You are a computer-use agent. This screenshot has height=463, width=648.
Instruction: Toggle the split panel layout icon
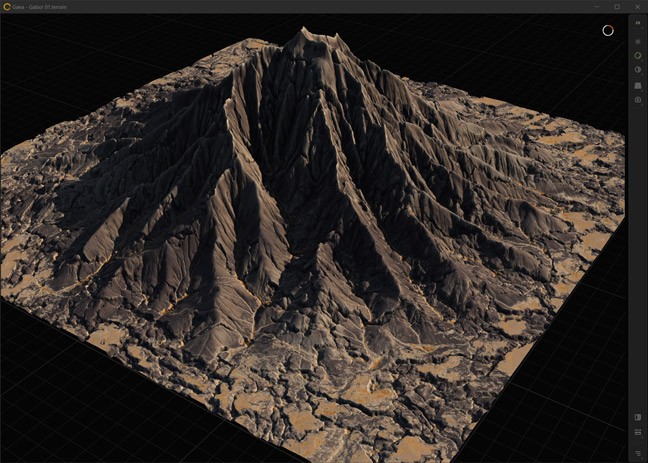pos(638,417)
